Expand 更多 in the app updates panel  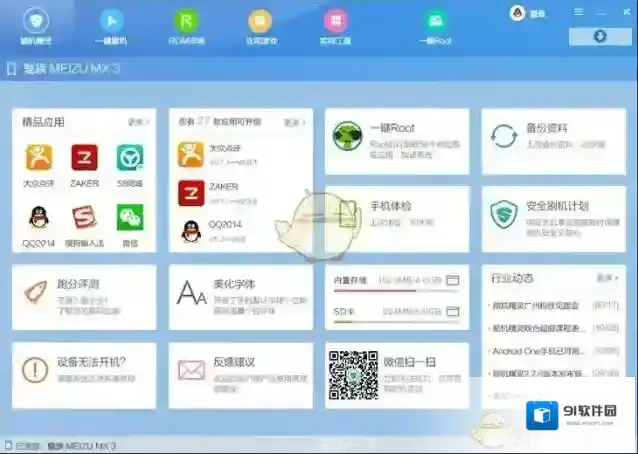click(292, 122)
